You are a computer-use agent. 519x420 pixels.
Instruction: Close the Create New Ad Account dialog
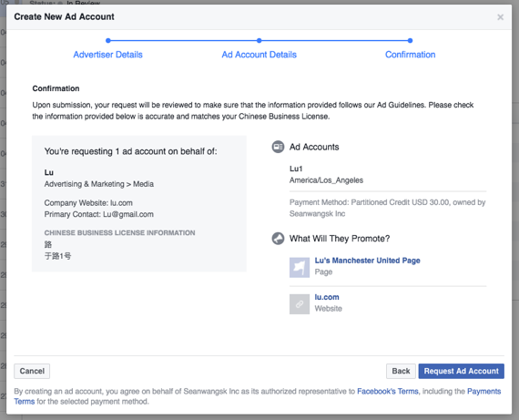(x=500, y=17)
